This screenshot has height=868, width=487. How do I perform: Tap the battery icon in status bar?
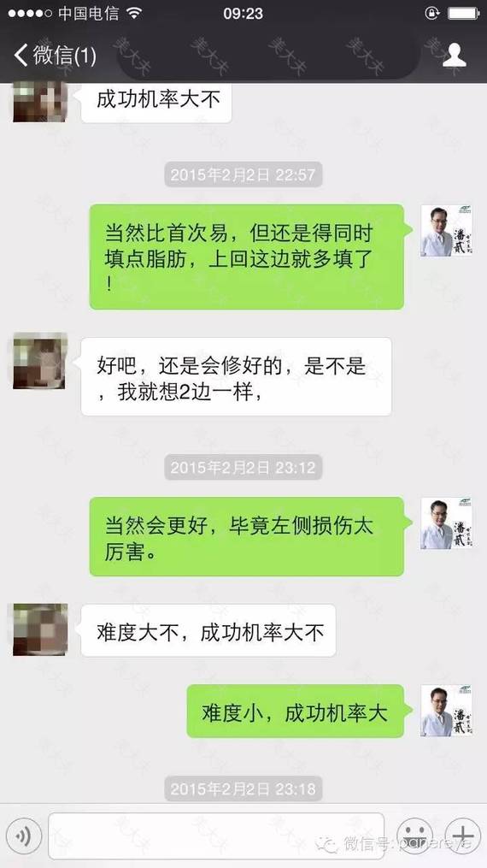[463, 13]
